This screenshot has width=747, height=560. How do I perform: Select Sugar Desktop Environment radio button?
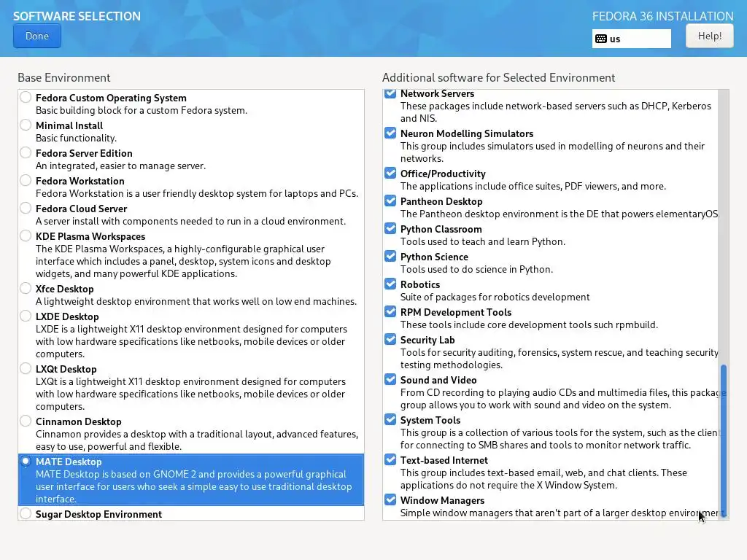(26, 513)
